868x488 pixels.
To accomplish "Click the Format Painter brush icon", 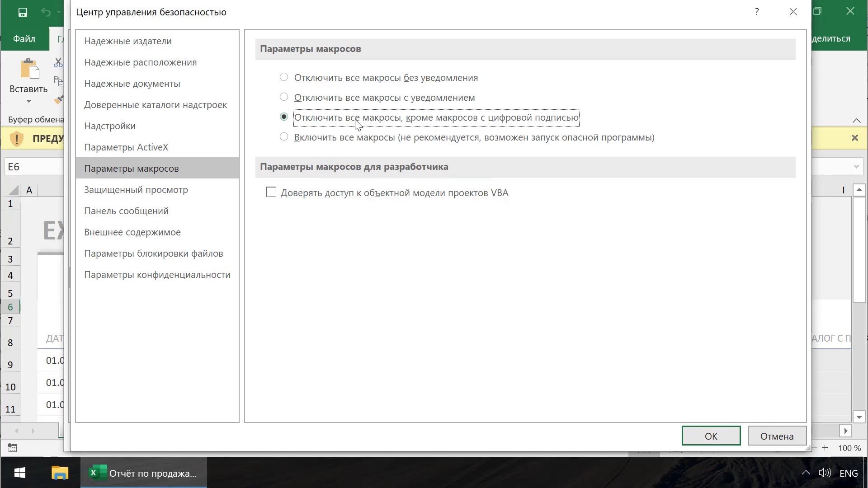I will (x=58, y=100).
